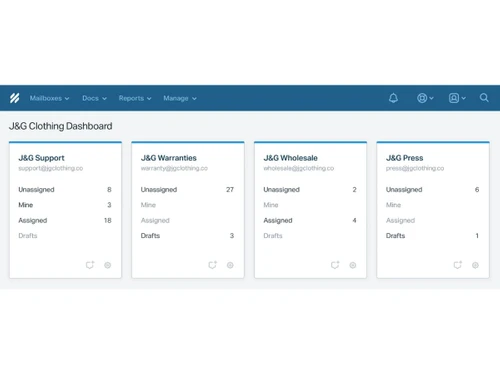The width and height of the screenshot is (500, 375).
Task: Open the J&G Press mailbox title
Action: [x=404, y=158]
